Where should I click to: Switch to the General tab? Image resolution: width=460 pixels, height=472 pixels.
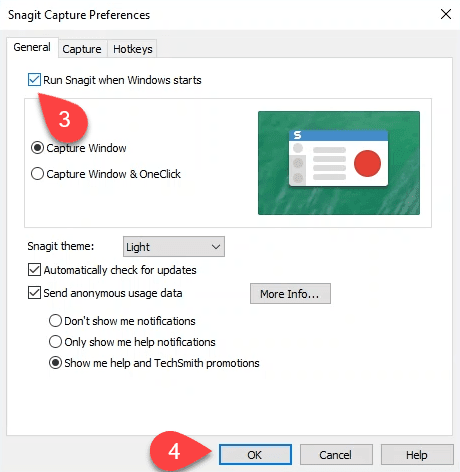click(x=32, y=47)
